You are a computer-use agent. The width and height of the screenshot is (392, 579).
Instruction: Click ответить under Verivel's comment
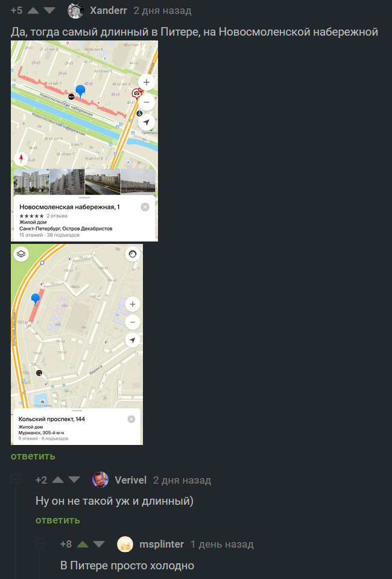(57, 520)
